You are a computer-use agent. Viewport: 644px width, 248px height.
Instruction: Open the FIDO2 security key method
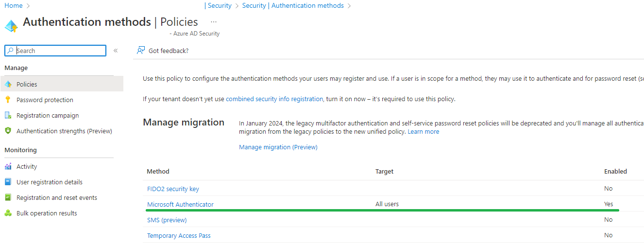coord(173,189)
